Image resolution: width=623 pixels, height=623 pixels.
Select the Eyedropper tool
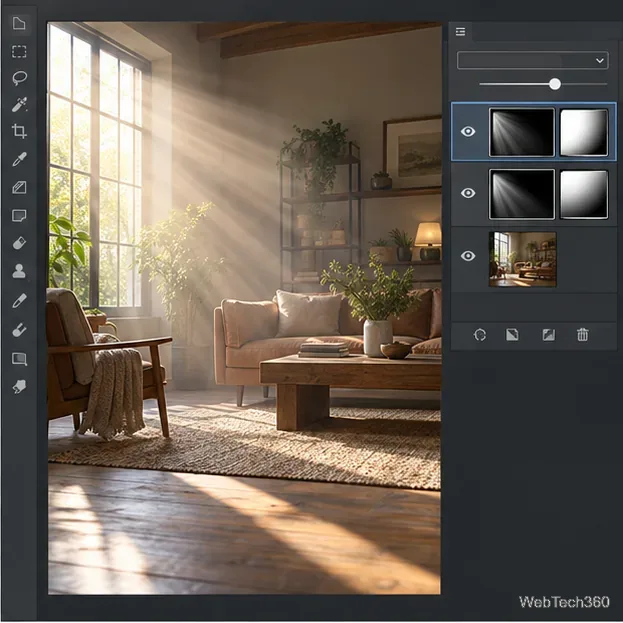(x=19, y=159)
